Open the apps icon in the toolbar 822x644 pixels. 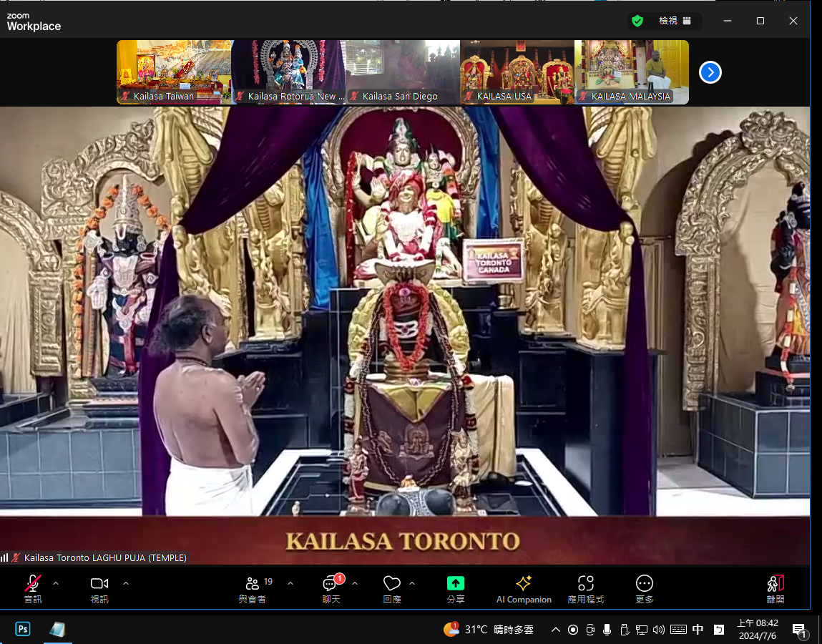(586, 584)
